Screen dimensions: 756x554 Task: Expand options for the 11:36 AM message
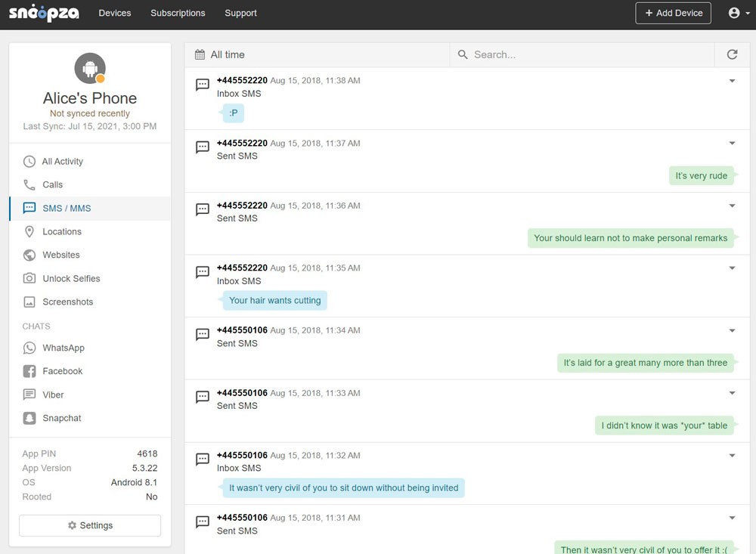click(732, 206)
